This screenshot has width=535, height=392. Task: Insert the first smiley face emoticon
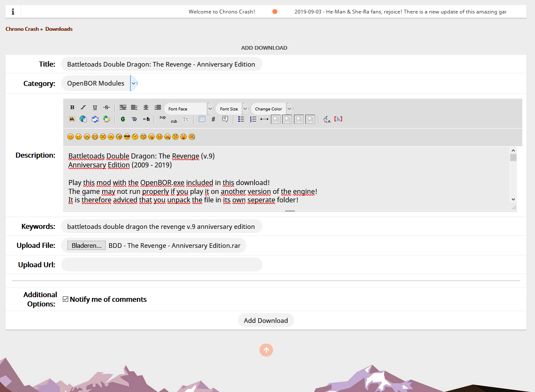click(x=70, y=137)
